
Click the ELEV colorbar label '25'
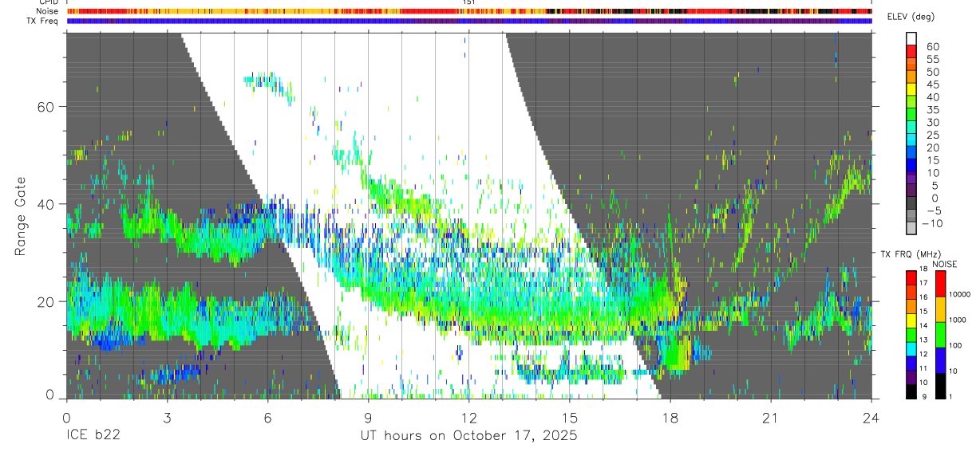tap(933, 135)
